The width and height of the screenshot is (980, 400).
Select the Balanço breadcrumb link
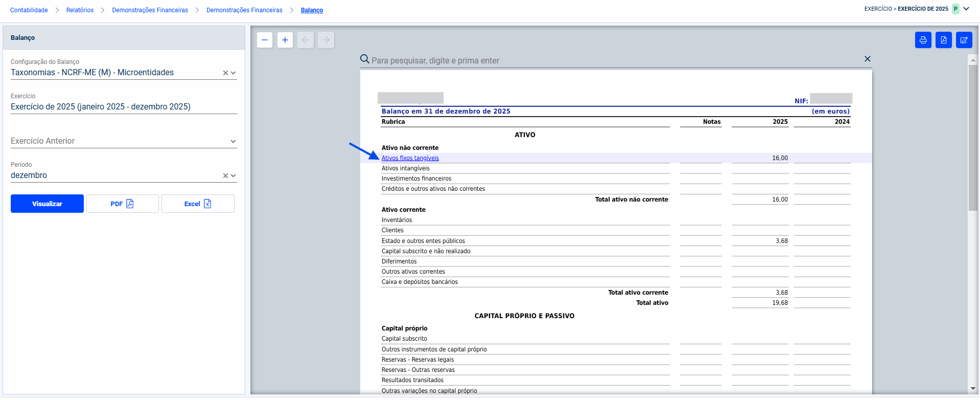(x=312, y=10)
